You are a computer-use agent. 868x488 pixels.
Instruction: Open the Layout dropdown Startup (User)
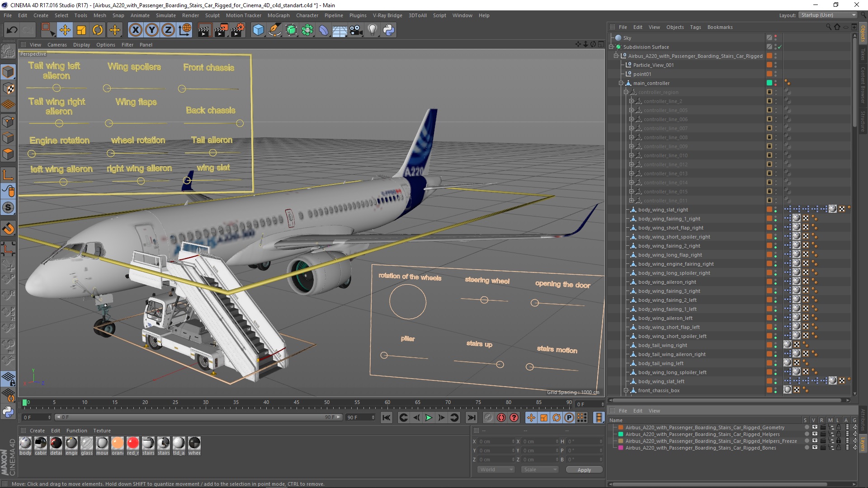828,15
